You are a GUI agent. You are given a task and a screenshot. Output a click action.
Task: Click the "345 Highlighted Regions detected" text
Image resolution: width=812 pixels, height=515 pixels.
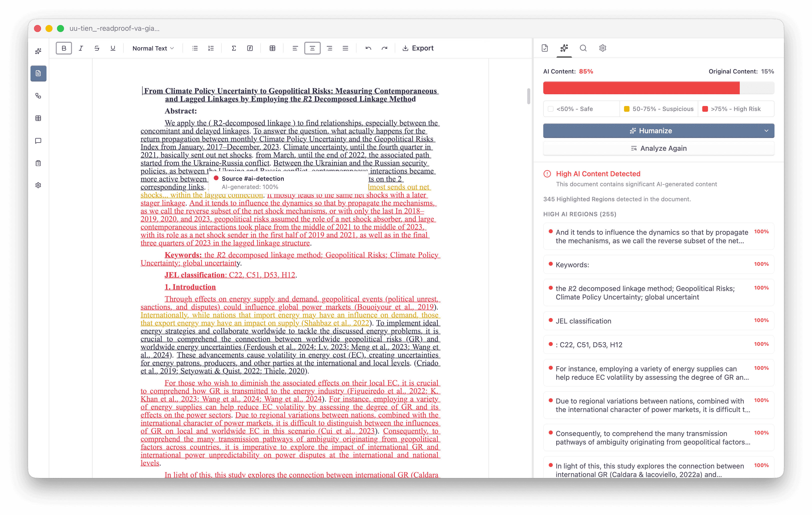tap(617, 199)
